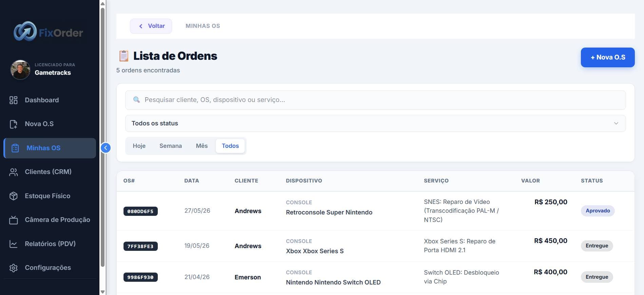Click the Xbox Series S HDMI repair service
Screen dimensions: 644x295
[459, 246]
